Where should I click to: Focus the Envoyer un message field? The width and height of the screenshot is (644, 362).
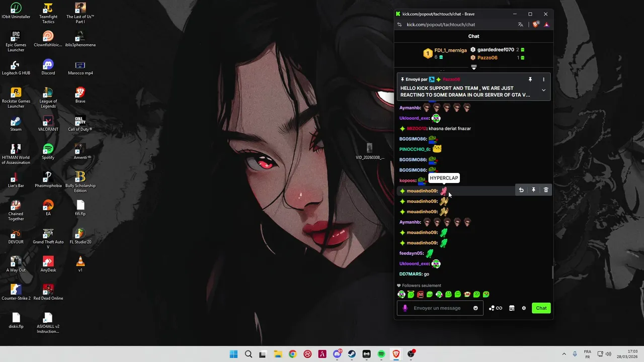pyautogui.click(x=440, y=308)
